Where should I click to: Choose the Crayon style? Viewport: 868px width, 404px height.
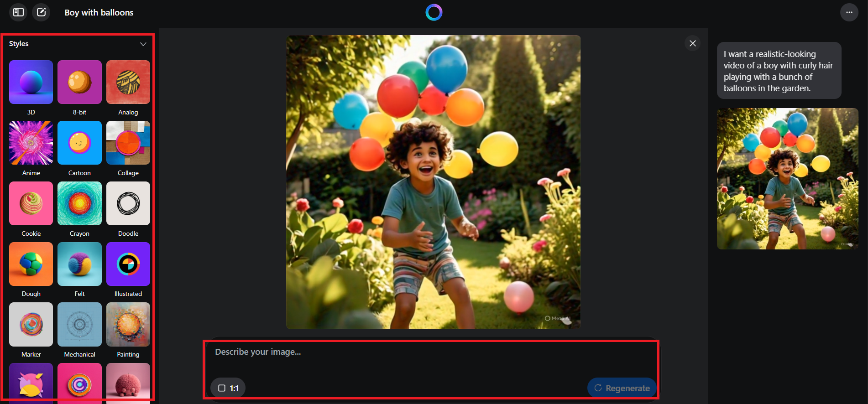pos(79,203)
